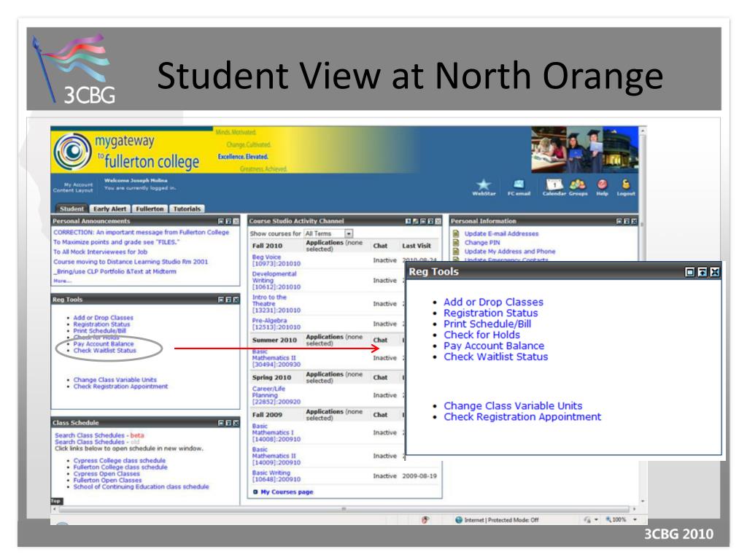The width and height of the screenshot is (747, 560).
Task: Open My Account link in header
Action: point(79,184)
